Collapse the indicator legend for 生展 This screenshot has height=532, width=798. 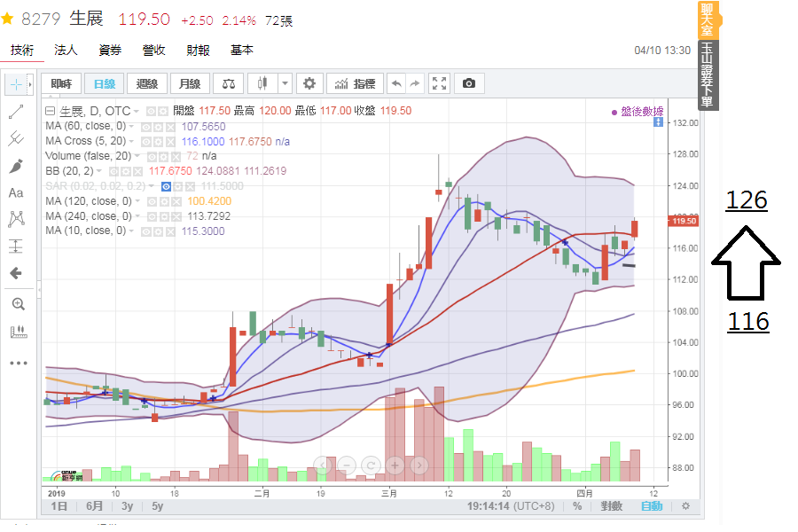[x=50, y=111]
